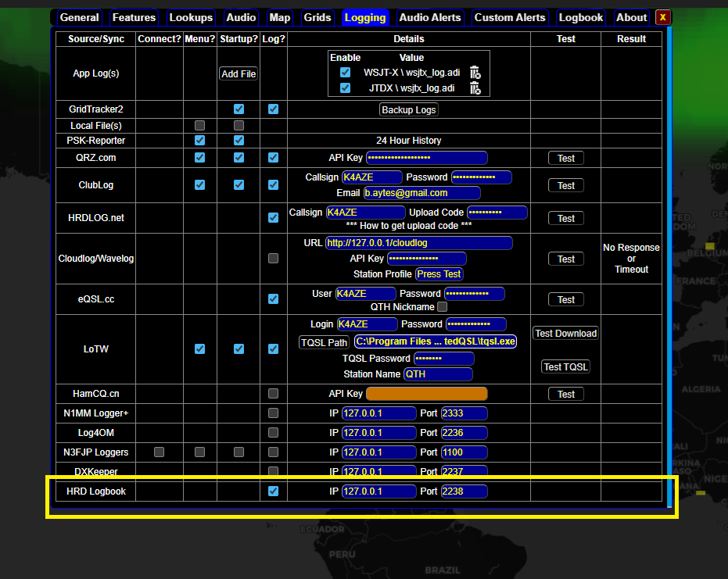Edit the HRD Logbook port field

[464, 491]
